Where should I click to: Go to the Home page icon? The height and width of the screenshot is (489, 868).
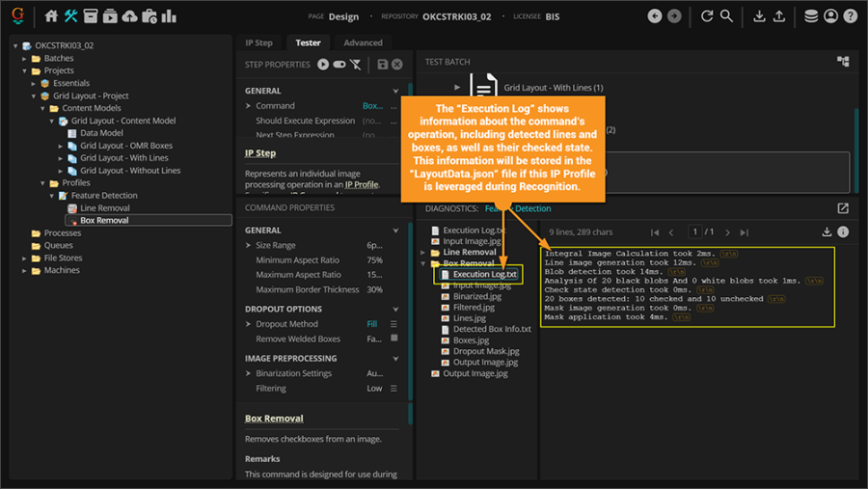(x=51, y=16)
